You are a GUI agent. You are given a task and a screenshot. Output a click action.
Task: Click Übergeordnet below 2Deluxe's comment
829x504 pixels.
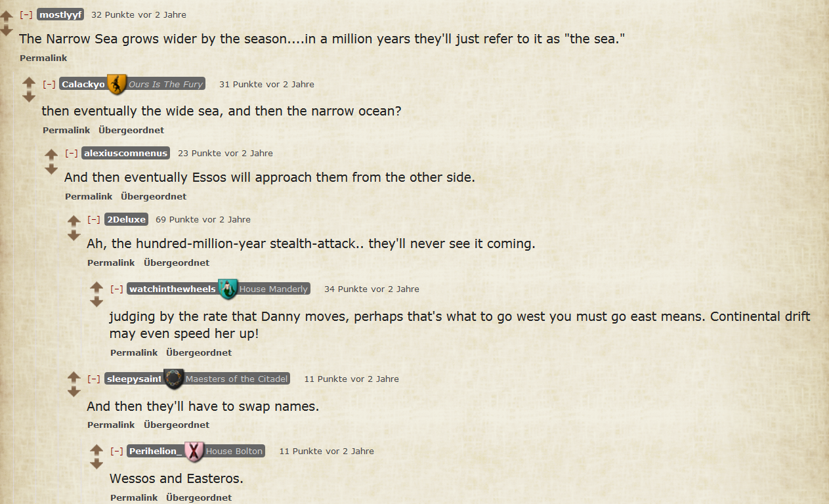point(177,262)
